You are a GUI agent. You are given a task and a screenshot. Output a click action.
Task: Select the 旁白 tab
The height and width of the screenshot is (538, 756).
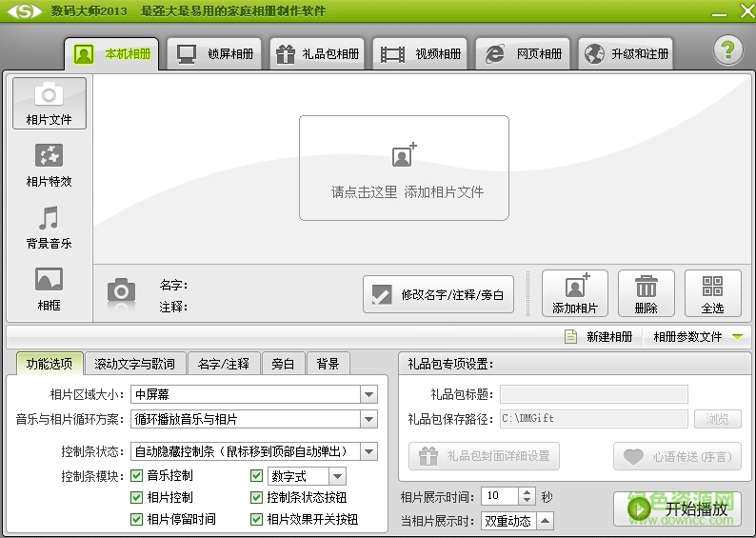[283, 364]
